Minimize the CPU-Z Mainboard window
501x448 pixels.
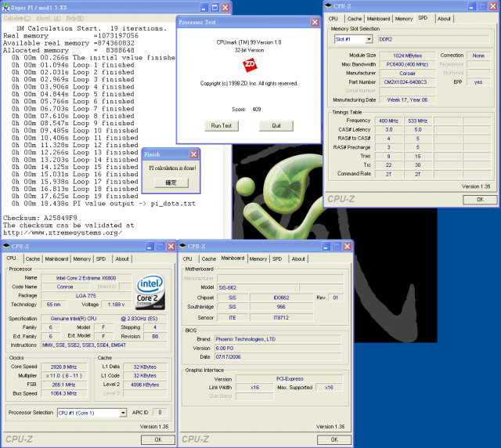[326, 246]
